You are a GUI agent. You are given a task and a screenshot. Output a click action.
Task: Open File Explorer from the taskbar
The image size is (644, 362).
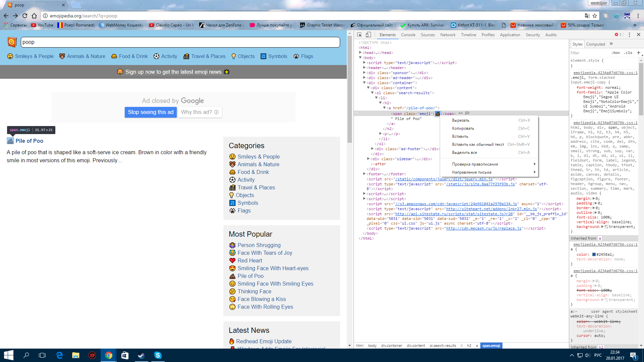coord(76,355)
